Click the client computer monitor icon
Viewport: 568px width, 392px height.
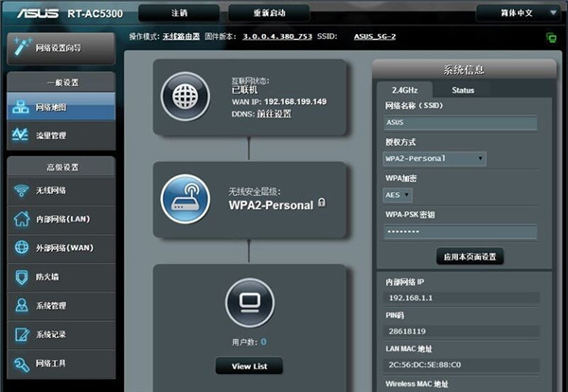250,302
